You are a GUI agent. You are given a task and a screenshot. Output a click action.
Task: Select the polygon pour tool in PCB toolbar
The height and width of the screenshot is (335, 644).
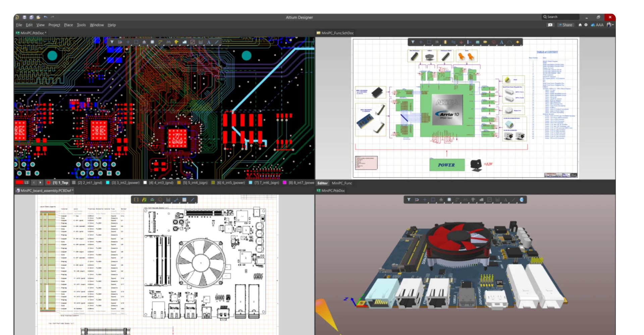point(184,42)
